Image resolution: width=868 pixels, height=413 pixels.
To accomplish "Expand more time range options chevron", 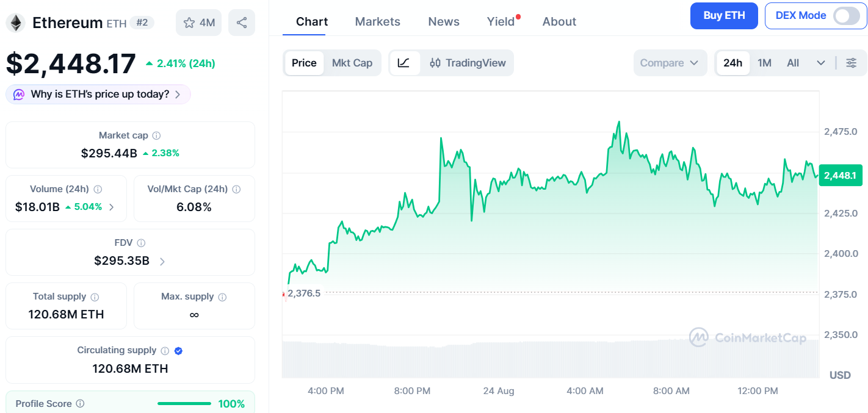I will pyautogui.click(x=821, y=63).
